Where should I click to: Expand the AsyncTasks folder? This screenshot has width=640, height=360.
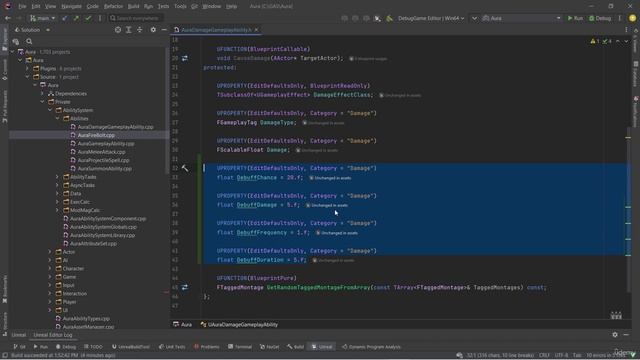coord(58,185)
